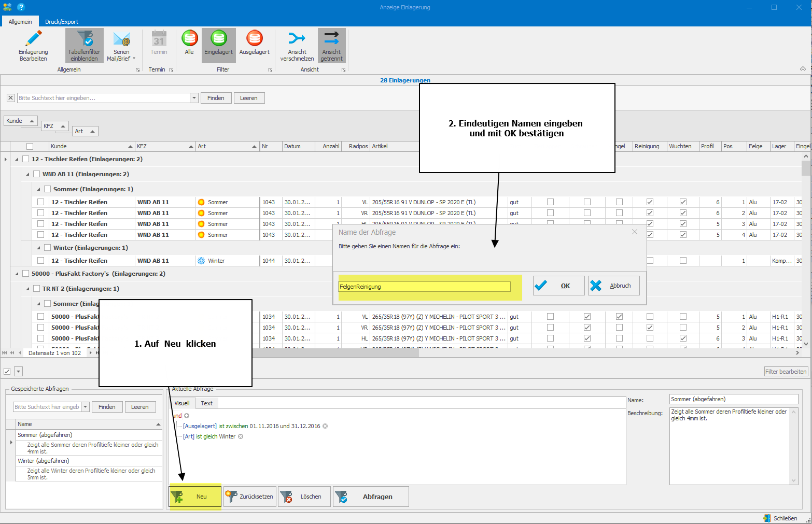Click Filter bearbeiten button
Viewport: 812px width, 524px height.
[x=786, y=371]
